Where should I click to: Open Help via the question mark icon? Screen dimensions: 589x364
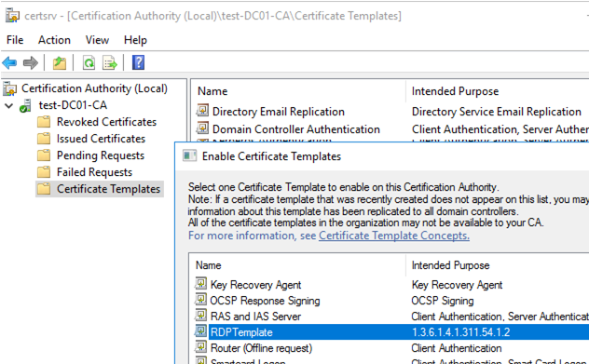coord(138,62)
